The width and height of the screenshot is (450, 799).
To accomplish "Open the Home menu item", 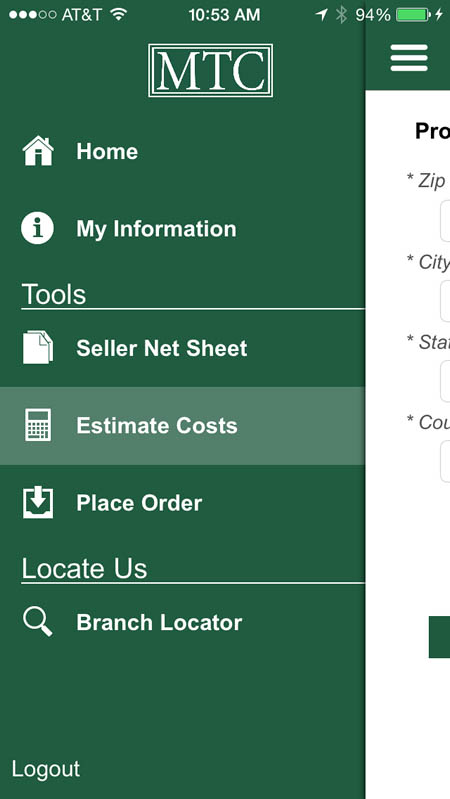I will point(182,151).
